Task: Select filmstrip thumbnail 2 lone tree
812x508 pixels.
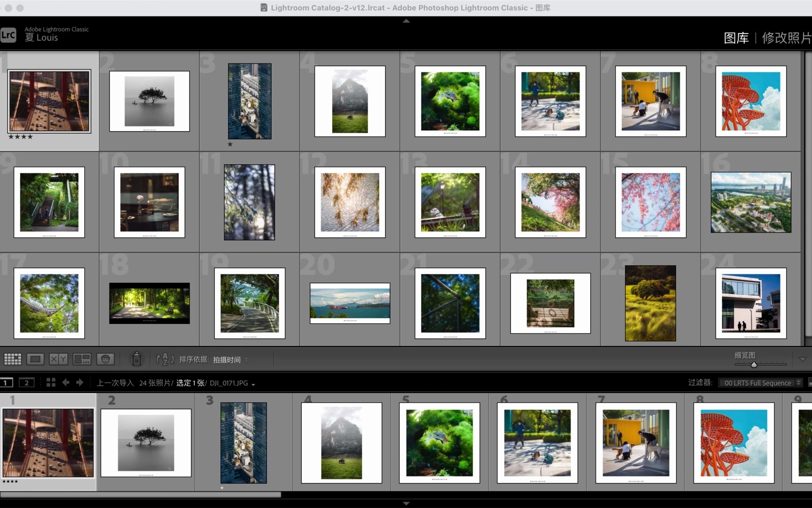Action: coord(146,443)
